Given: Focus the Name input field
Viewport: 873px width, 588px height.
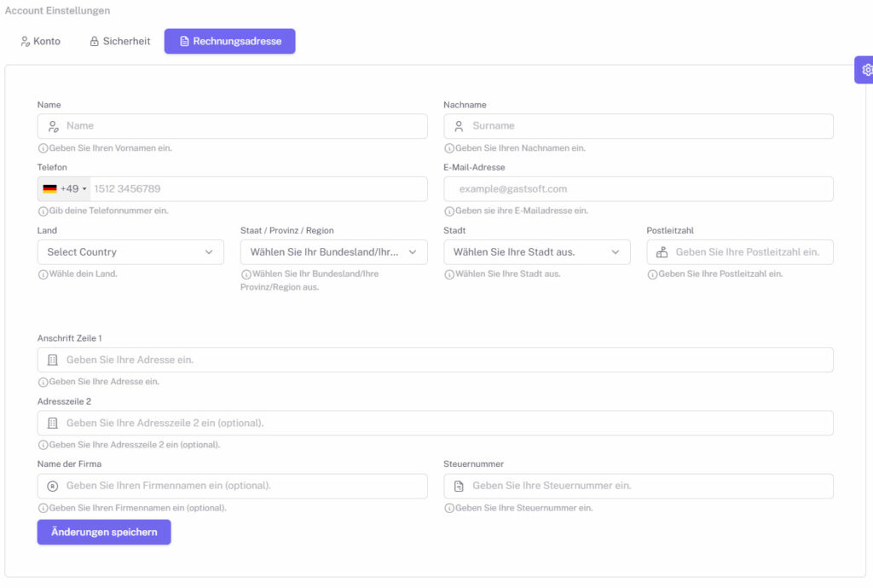Looking at the screenshot, I should [x=232, y=126].
